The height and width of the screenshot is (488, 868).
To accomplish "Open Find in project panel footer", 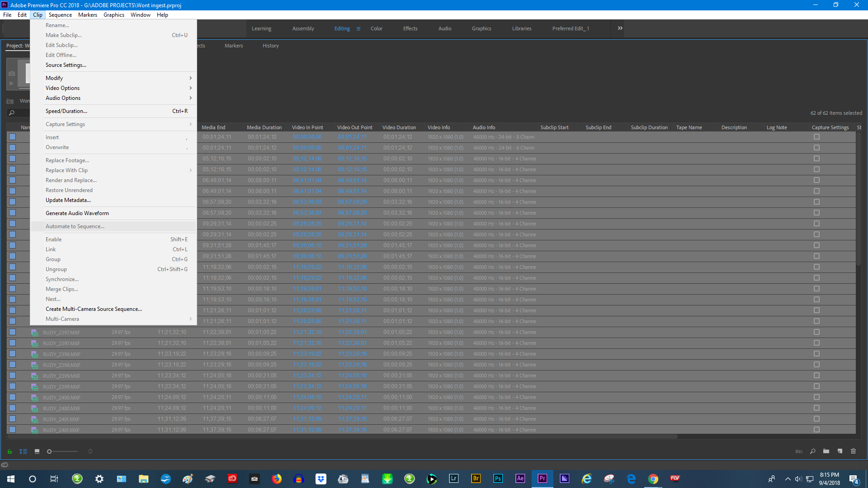I will point(813,451).
